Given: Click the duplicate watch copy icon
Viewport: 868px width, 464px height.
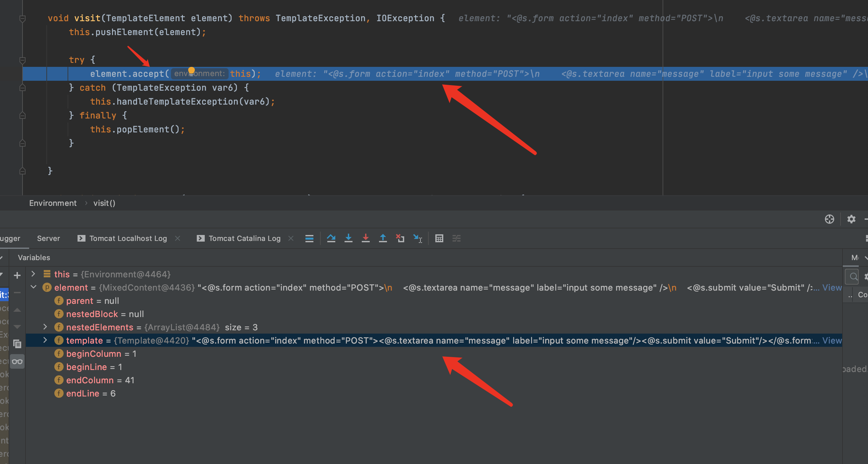Looking at the screenshot, I should tap(17, 344).
